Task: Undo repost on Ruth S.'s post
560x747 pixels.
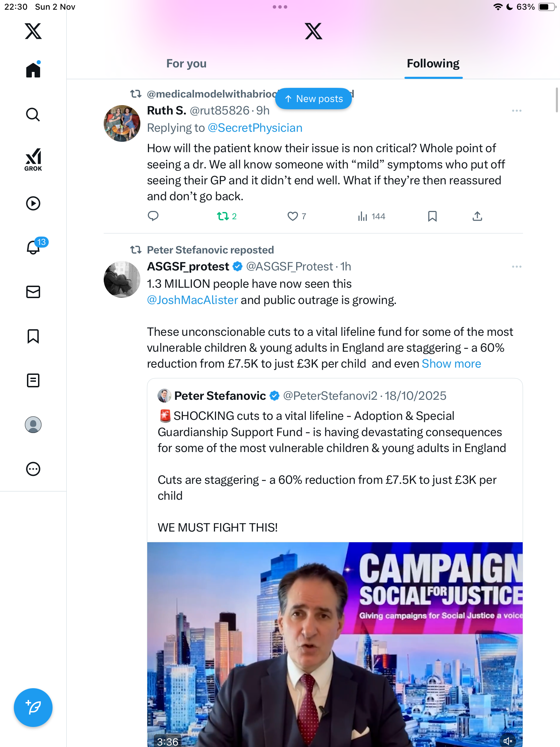Action: 223,216
